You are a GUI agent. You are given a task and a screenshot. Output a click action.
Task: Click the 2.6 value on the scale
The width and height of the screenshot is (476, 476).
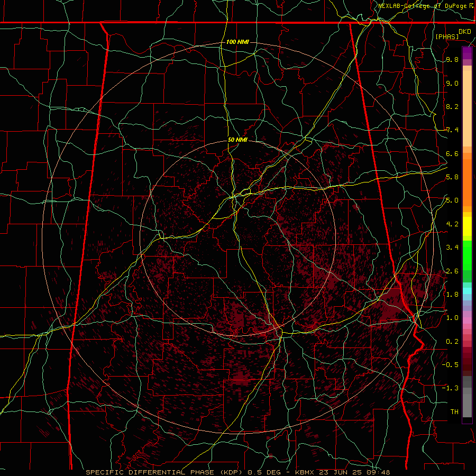pos(452,271)
